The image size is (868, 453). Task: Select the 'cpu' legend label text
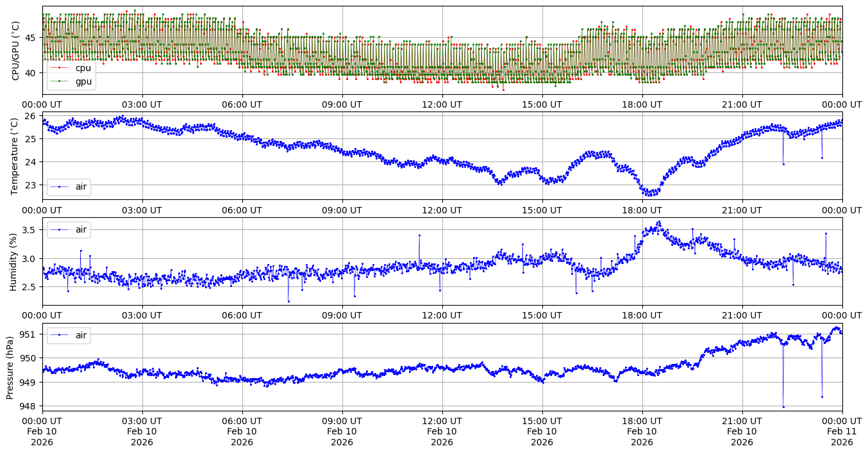pos(83,67)
